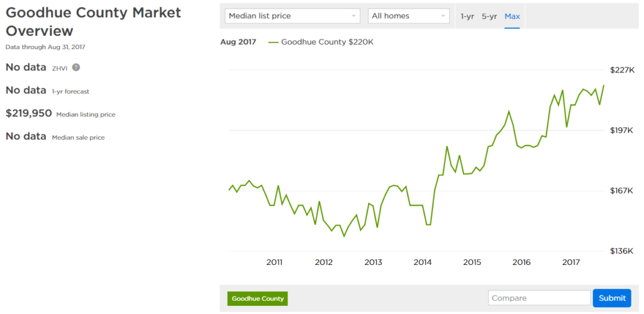Click the ZHVI help question mark icon
644x314 pixels.
[76, 67]
